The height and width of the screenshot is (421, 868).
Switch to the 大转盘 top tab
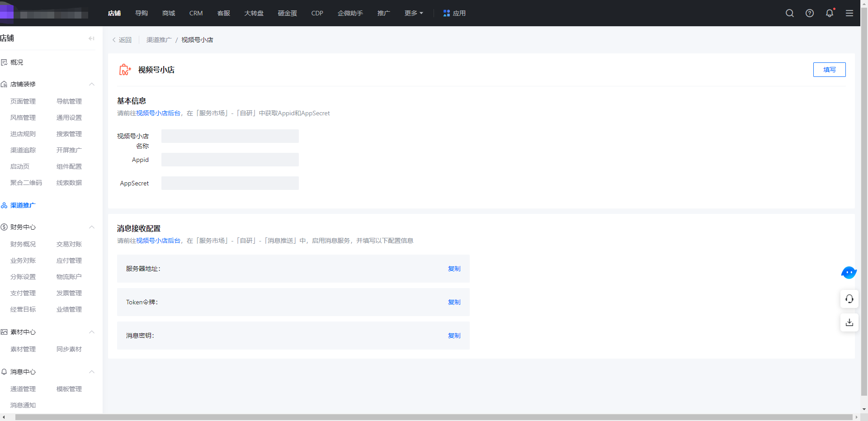(254, 13)
